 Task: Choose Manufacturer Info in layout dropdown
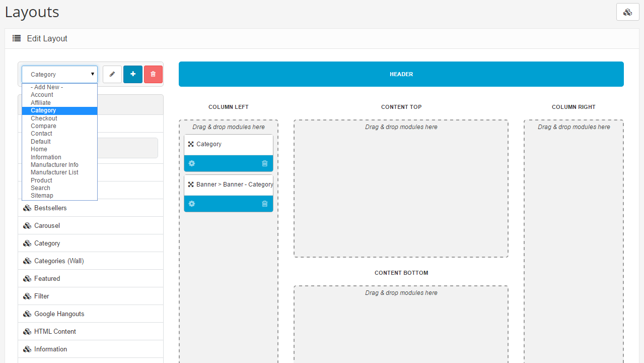59,165
